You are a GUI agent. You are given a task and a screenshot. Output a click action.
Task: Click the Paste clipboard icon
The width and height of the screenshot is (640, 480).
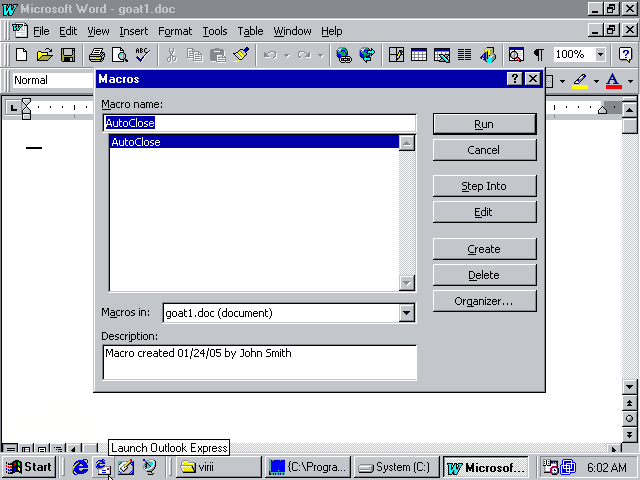point(218,54)
